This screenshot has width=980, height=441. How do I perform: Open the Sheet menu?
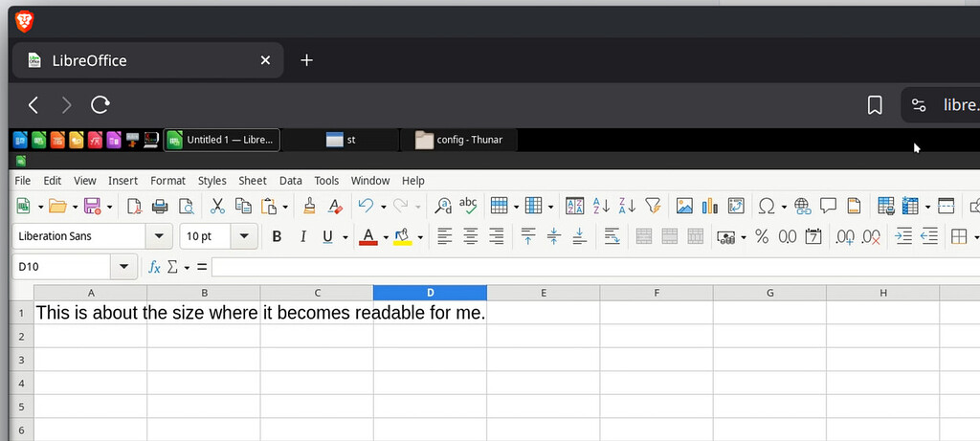coord(253,181)
